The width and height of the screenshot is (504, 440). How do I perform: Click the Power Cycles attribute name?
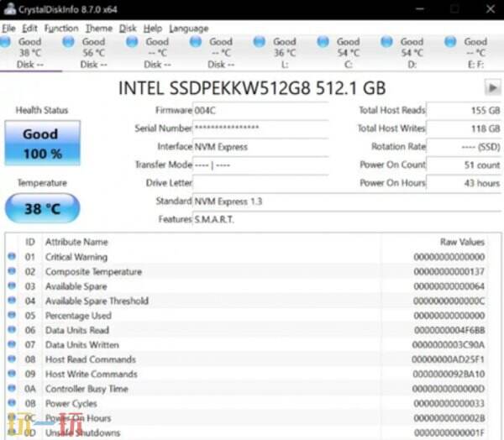pyautogui.click(x=71, y=403)
